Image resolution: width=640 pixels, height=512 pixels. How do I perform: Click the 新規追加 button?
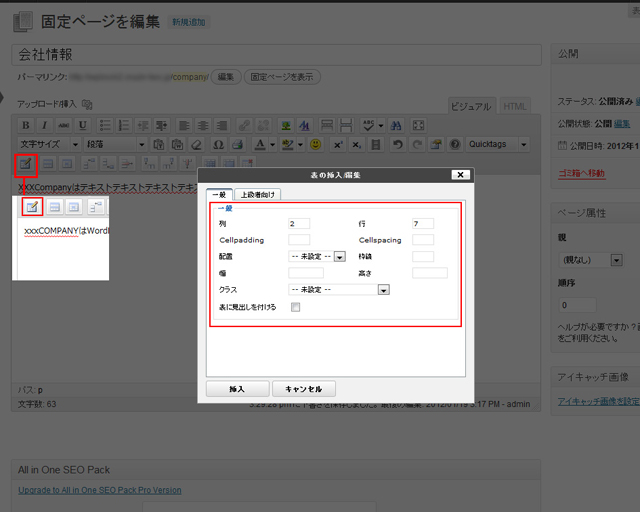tap(189, 22)
